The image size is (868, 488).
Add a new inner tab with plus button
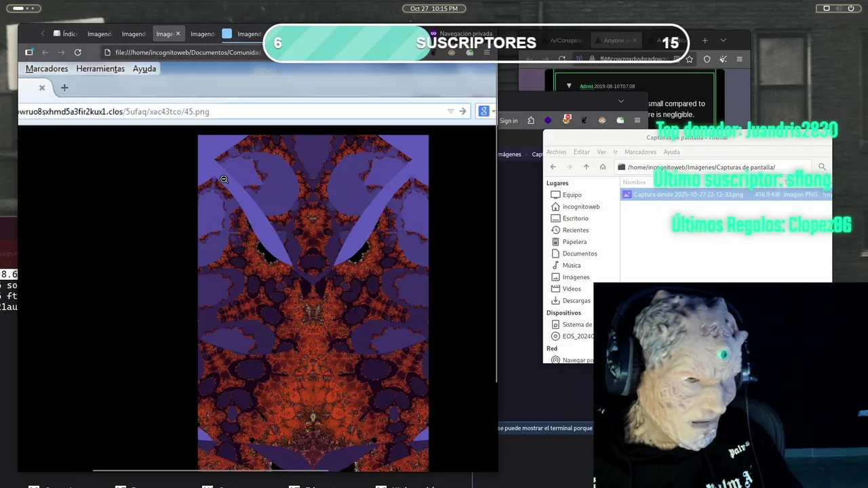point(64,87)
